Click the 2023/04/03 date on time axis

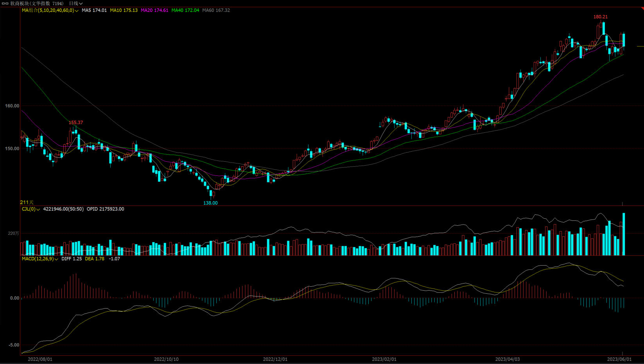(508, 359)
